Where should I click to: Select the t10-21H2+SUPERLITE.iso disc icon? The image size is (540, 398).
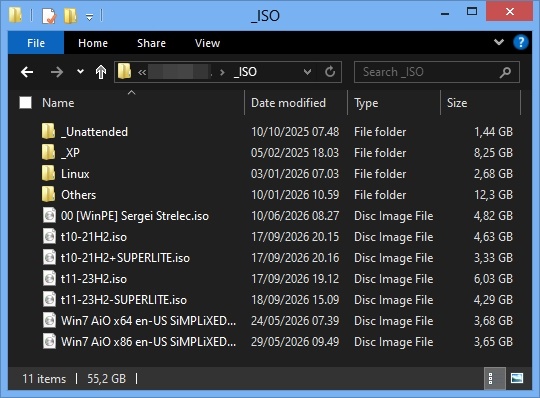50,257
